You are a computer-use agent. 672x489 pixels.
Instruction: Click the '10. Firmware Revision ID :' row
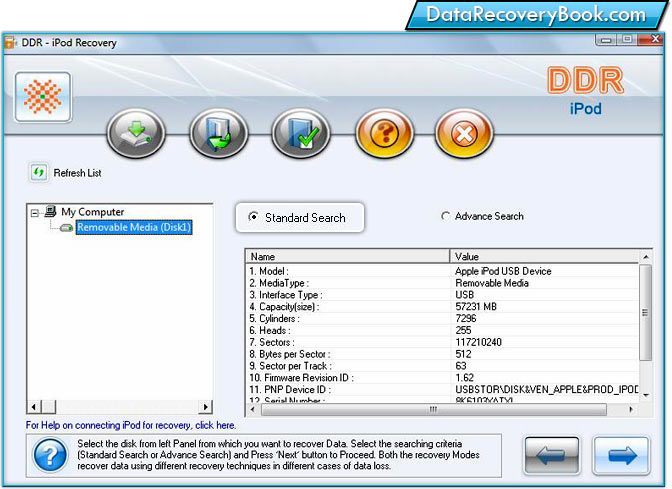[x=442, y=378]
